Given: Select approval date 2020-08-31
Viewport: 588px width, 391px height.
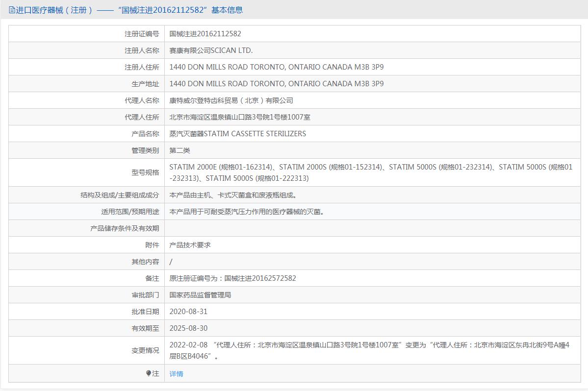Looking at the screenshot, I should point(188,312).
